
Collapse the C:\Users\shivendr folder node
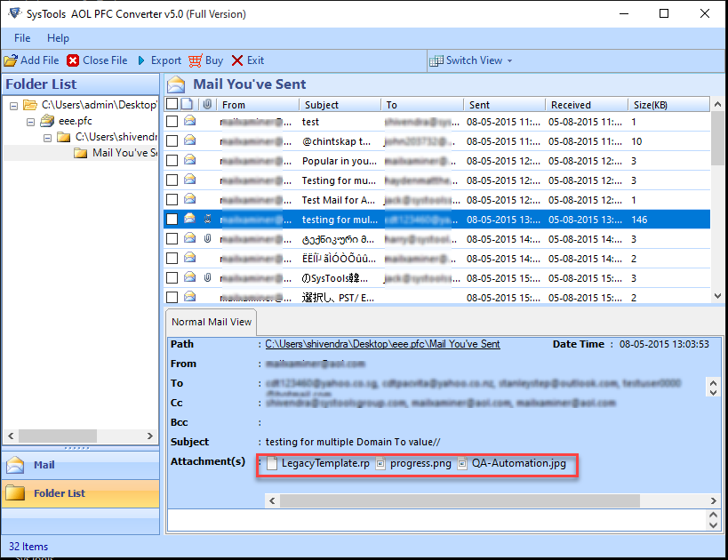pos(47,138)
